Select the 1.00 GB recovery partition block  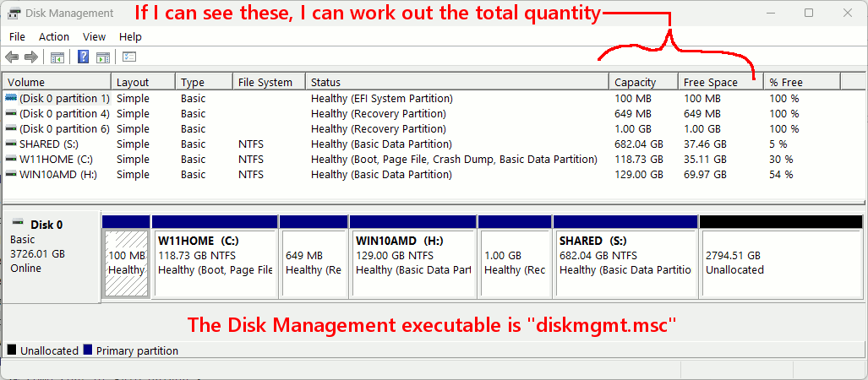click(515, 263)
